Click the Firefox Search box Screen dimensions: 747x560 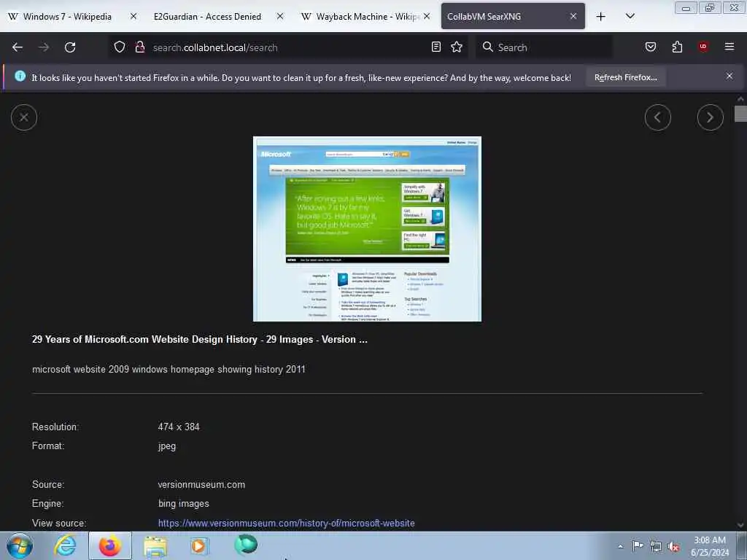point(543,47)
